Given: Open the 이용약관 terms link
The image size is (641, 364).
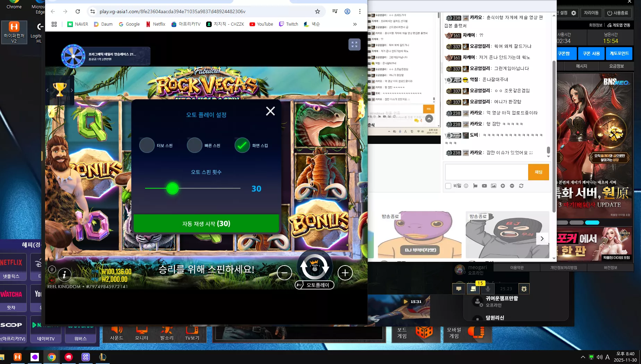Looking at the screenshot, I should coord(517,268).
